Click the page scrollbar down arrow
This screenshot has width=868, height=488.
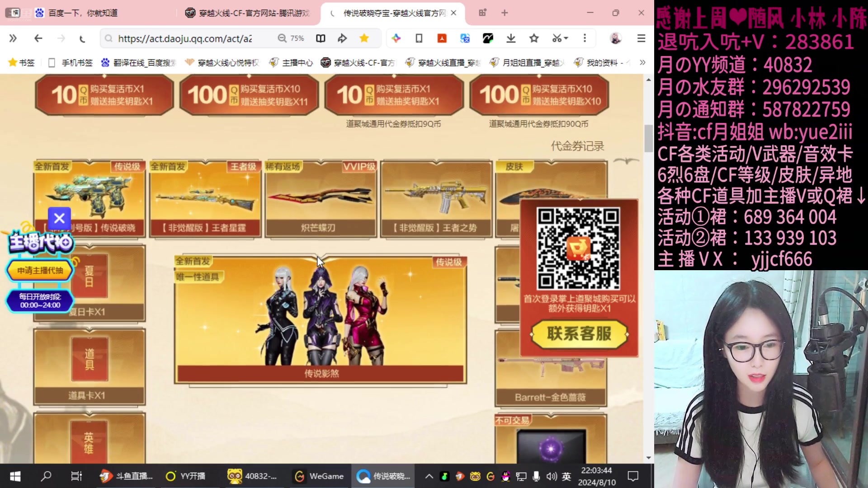point(648,458)
